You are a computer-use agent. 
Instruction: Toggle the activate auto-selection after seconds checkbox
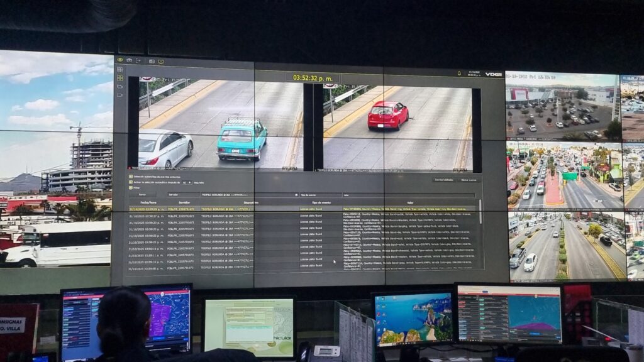[130, 182]
